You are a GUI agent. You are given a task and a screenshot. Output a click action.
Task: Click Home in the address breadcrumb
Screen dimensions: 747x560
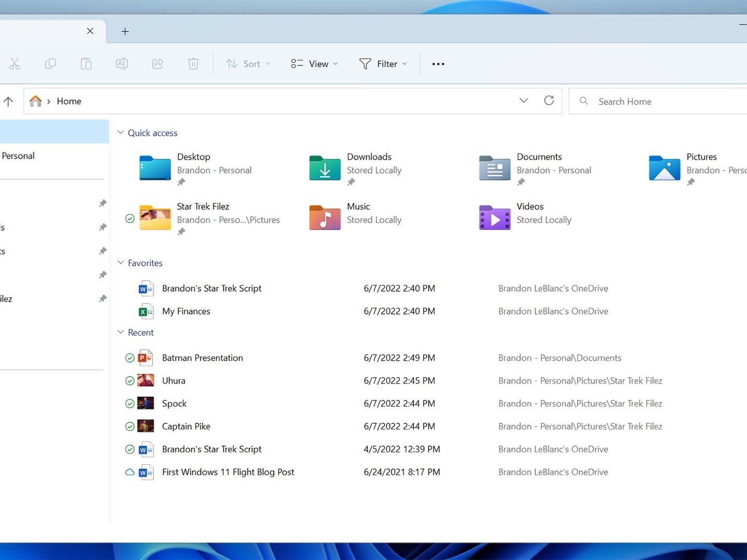click(69, 101)
